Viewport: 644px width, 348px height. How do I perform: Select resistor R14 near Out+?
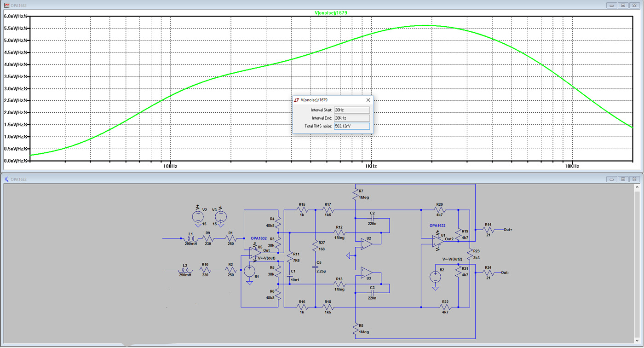[x=488, y=229]
